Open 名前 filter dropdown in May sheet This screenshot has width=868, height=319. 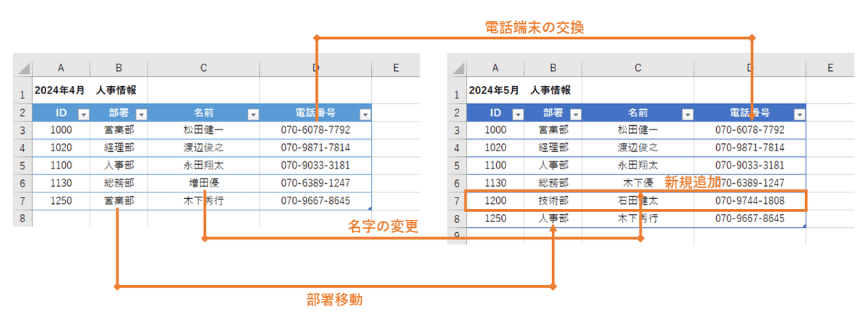(687, 114)
